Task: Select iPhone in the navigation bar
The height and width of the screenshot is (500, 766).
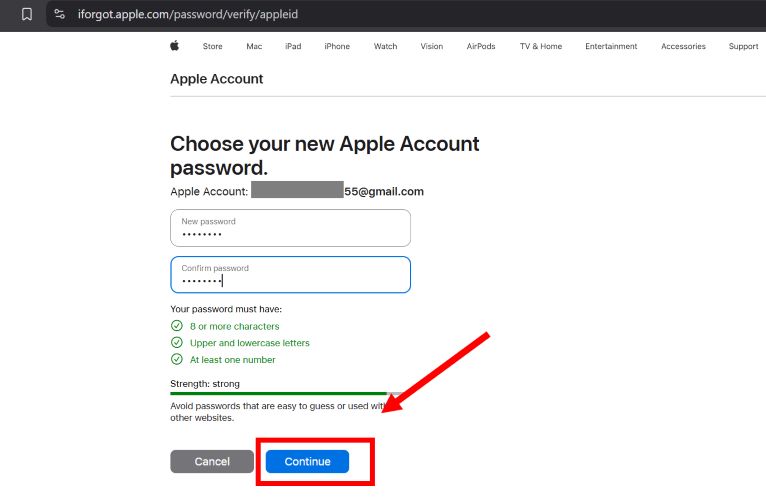Action: coord(337,46)
